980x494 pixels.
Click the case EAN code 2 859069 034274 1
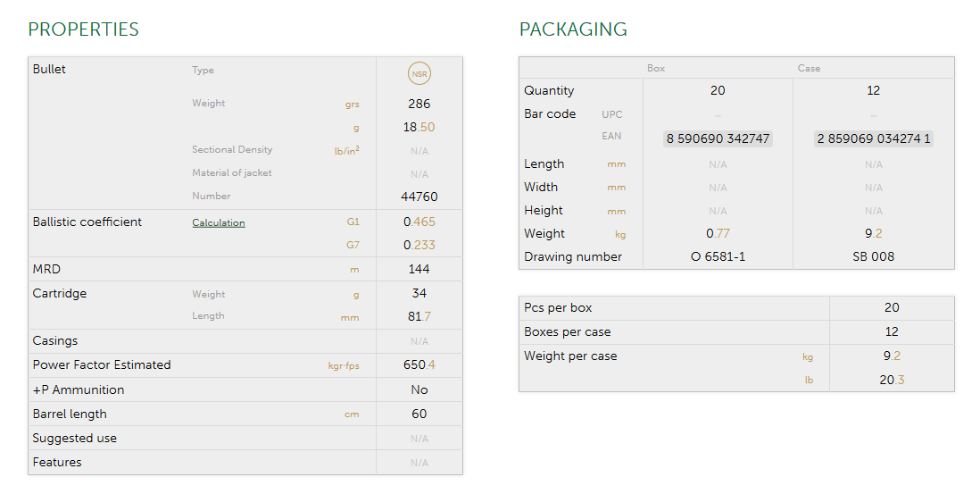(873, 138)
